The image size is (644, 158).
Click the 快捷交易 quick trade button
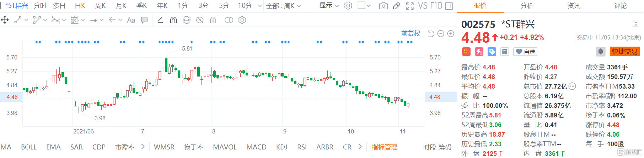[x=625, y=52]
